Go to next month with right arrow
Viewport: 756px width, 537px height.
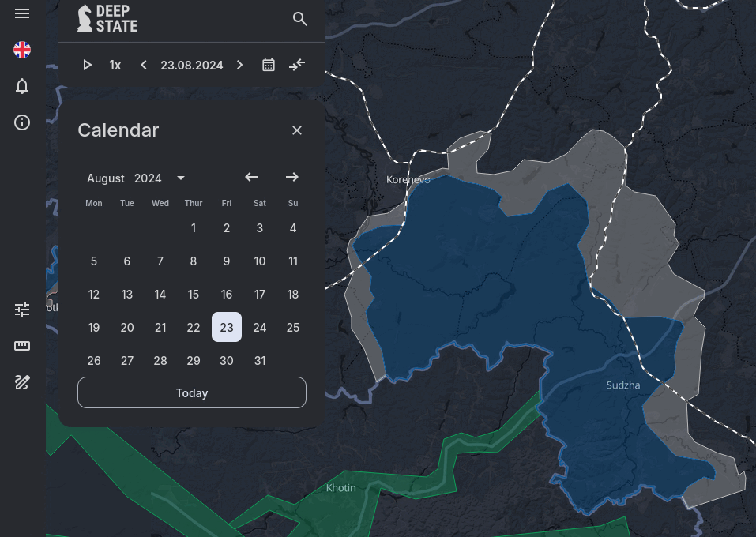291,178
